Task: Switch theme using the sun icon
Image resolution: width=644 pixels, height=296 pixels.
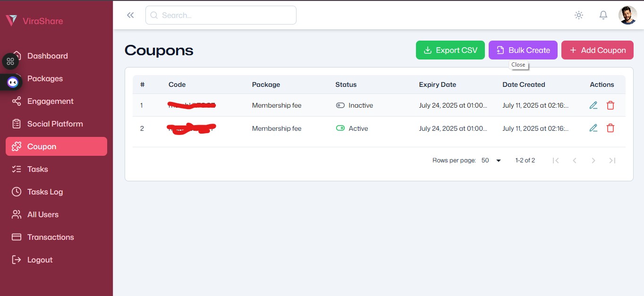Action: (579, 15)
